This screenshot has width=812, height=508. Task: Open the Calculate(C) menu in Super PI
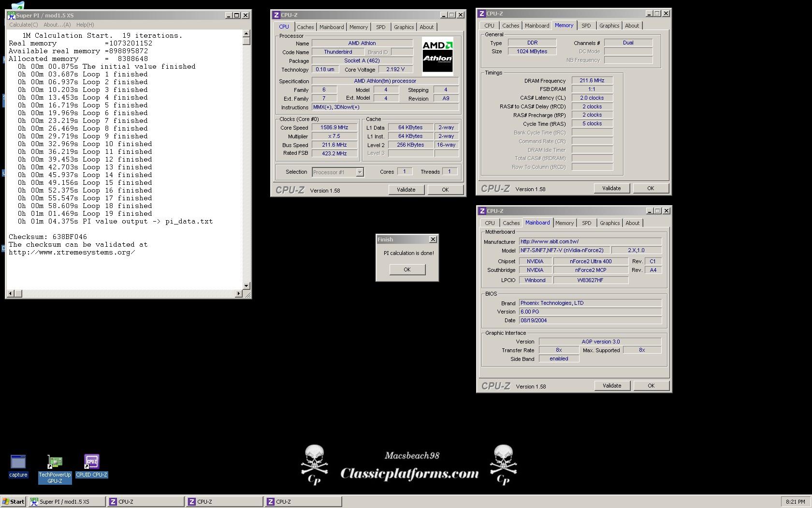click(x=23, y=25)
